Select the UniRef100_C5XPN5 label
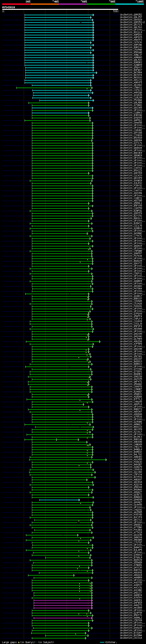This screenshot has width=146, height=644. [131, 50]
